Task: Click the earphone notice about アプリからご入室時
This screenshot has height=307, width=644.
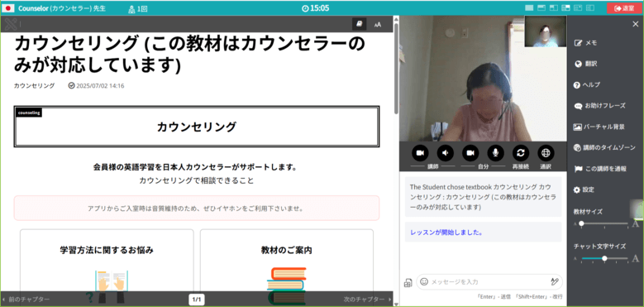Action: 197,208
